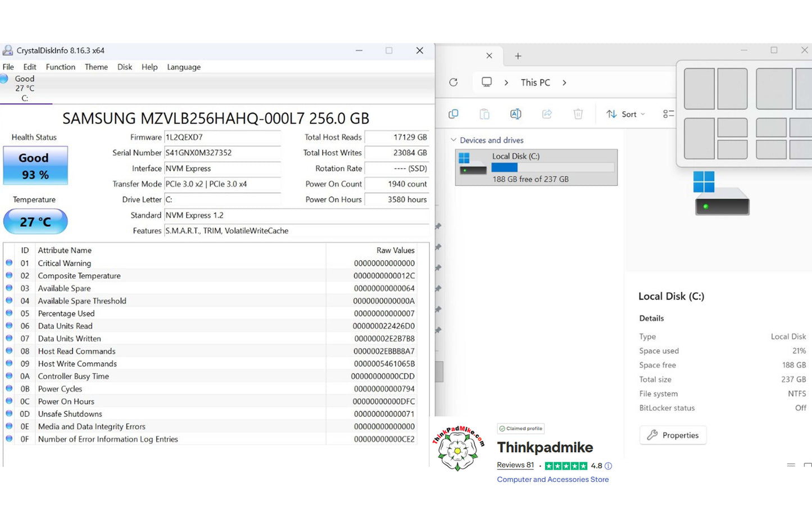The image size is (812, 510).
Task: Close the current File Explorer tab
Action: 489,56
